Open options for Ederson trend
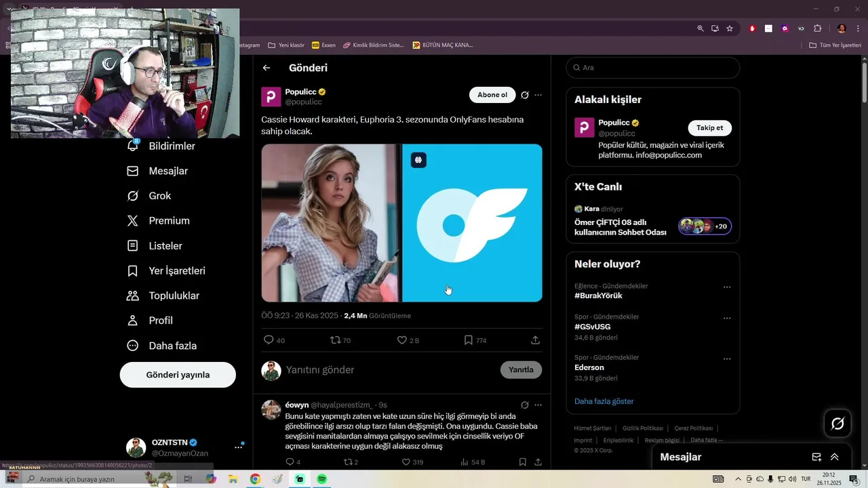 click(727, 359)
